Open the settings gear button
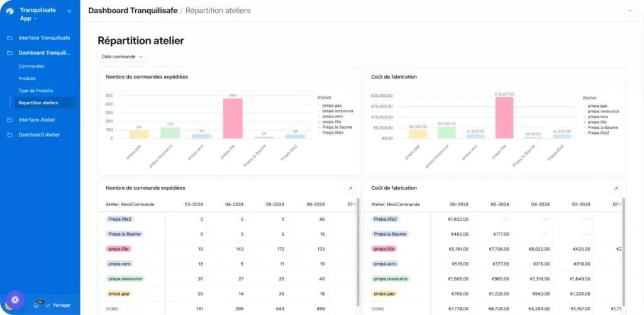The image size is (644, 315). (x=15, y=300)
